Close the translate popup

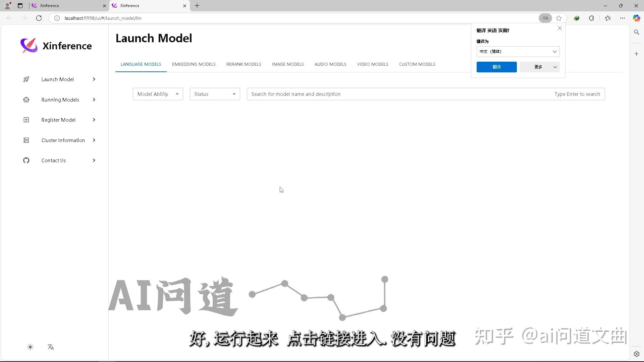tap(560, 28)
